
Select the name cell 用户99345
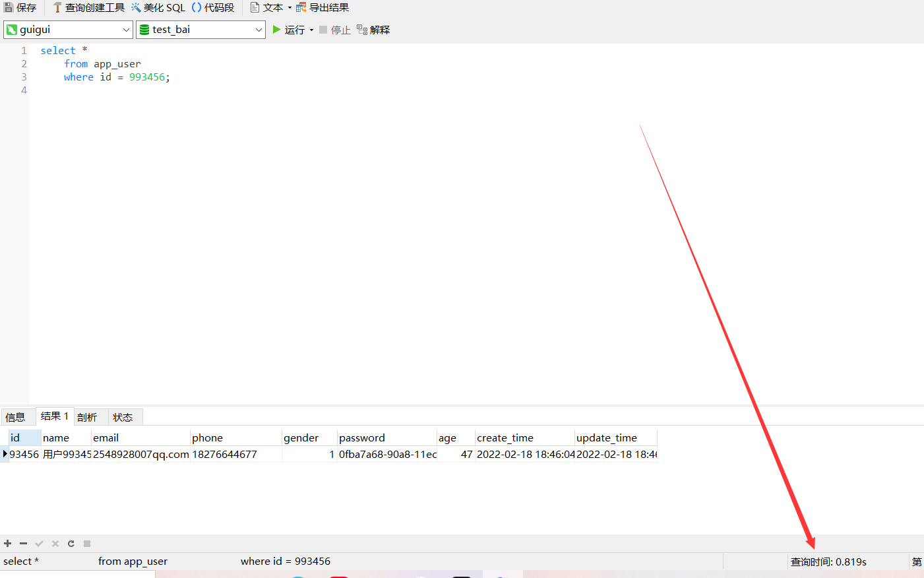click(66, 454)
